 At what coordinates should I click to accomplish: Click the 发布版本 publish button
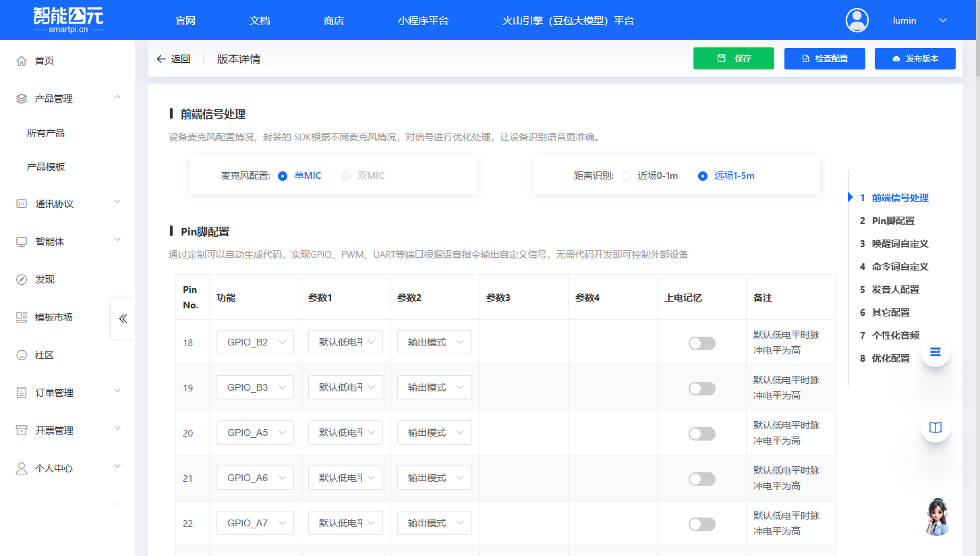(915, 59)
